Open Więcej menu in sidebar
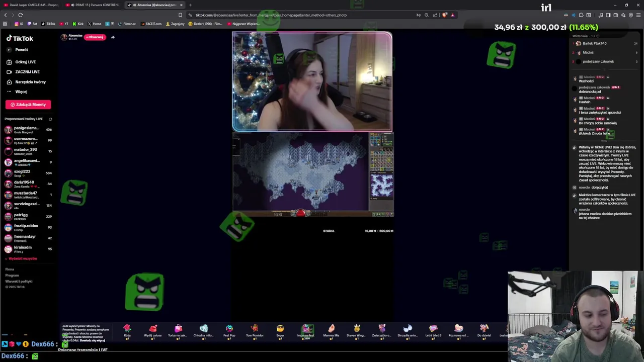 point(17,92)
